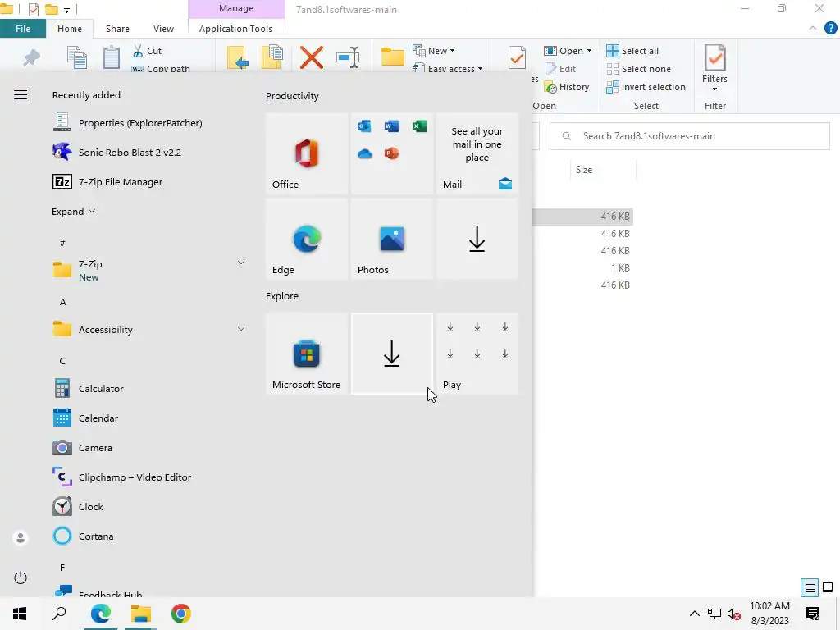The image size is (840, 630).
Task: Click the Move to icon in ribbon
Action: tap(237, 57)
